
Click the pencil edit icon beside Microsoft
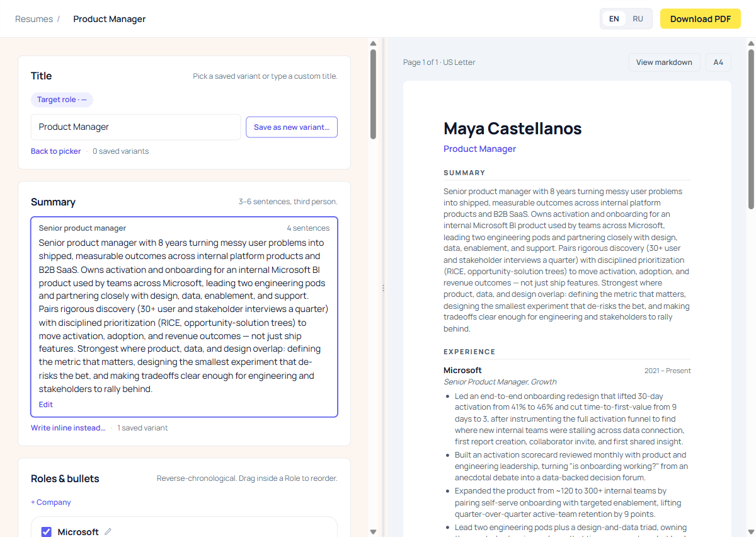pos(108,532)
